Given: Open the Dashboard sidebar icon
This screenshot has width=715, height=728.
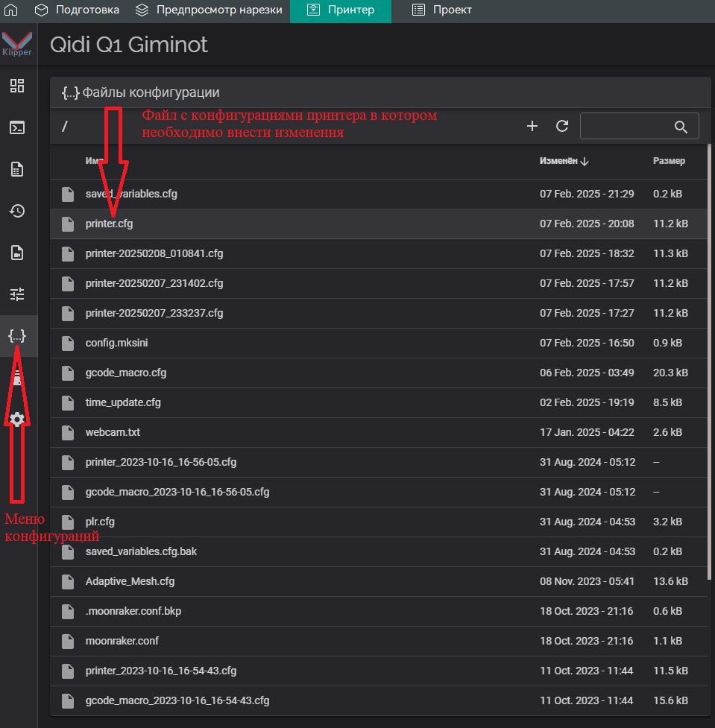Looking at the screenshot, I should tap(17, 86).
